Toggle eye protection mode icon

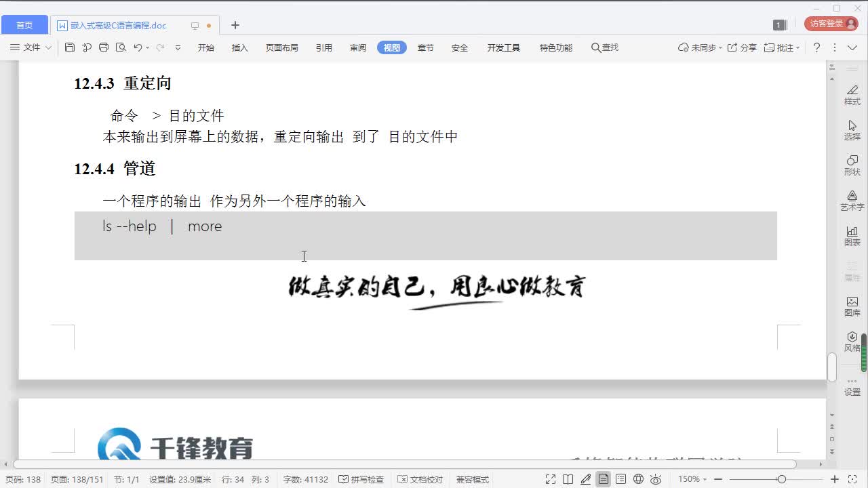tap(656, 479)
